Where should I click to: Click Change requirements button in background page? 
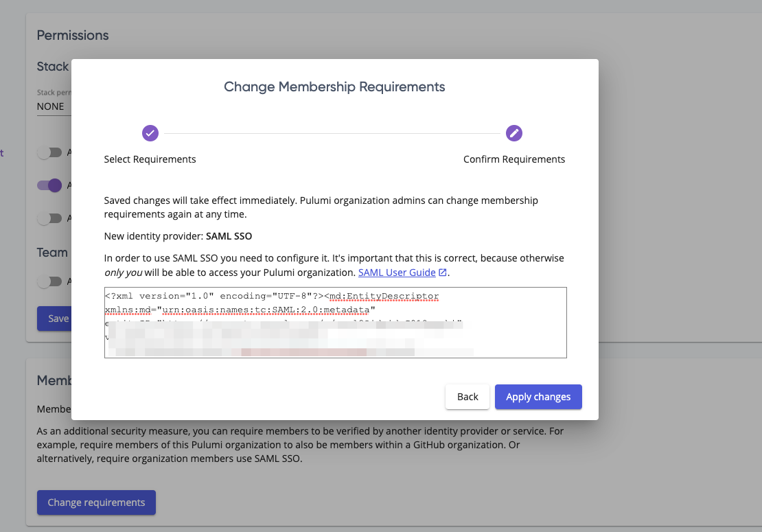(x=96, y=502)
